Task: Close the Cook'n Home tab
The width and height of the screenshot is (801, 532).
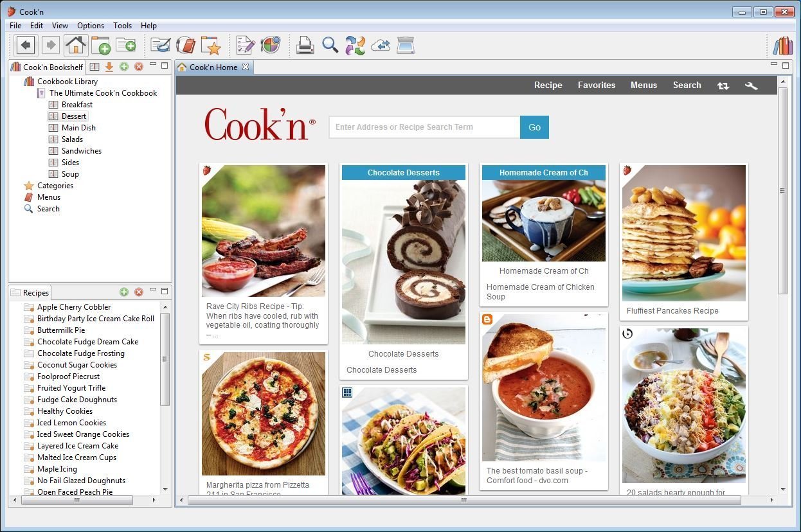Action: tap(246, 67)
